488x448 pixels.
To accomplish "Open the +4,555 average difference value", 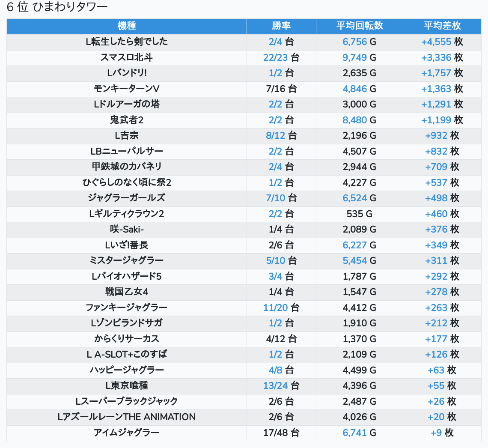I will pos(436,42).
